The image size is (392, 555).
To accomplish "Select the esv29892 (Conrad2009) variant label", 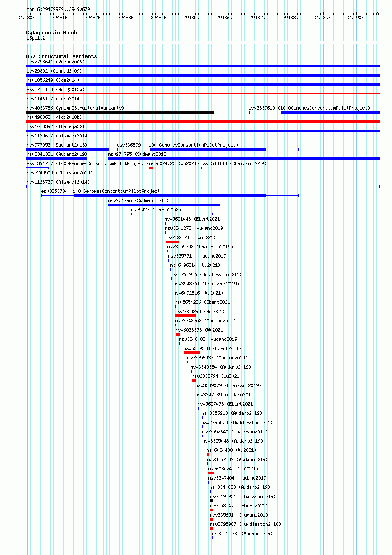I will click(54, 71).
